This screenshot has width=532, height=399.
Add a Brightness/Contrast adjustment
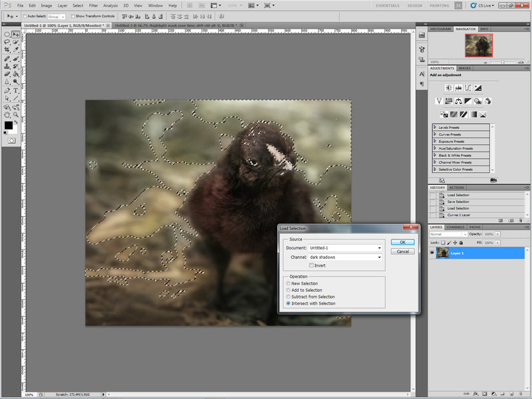pos(448,88)
